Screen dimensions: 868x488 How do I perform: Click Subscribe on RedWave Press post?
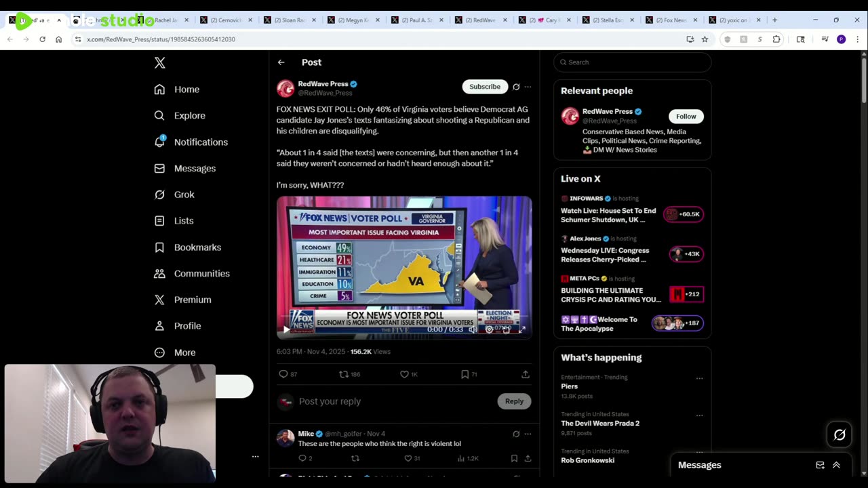click(x=485, y=87)
